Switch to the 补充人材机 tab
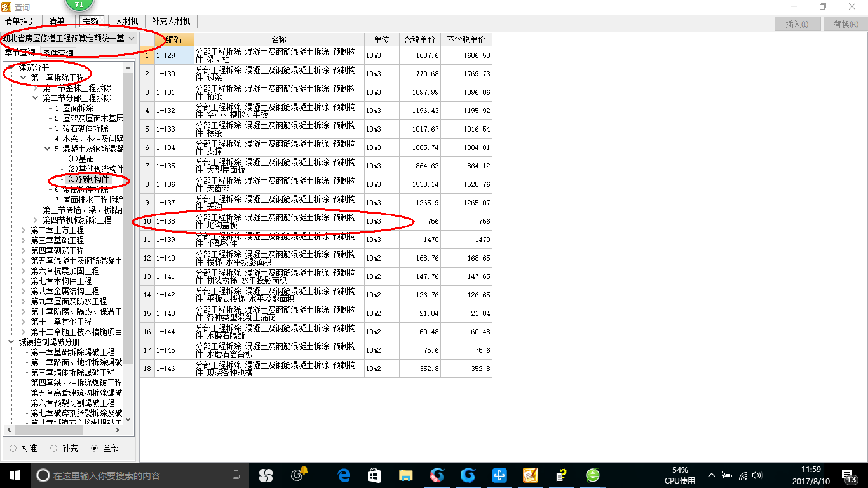The height and width of the screenshot is (488, 868). (170, 22)
